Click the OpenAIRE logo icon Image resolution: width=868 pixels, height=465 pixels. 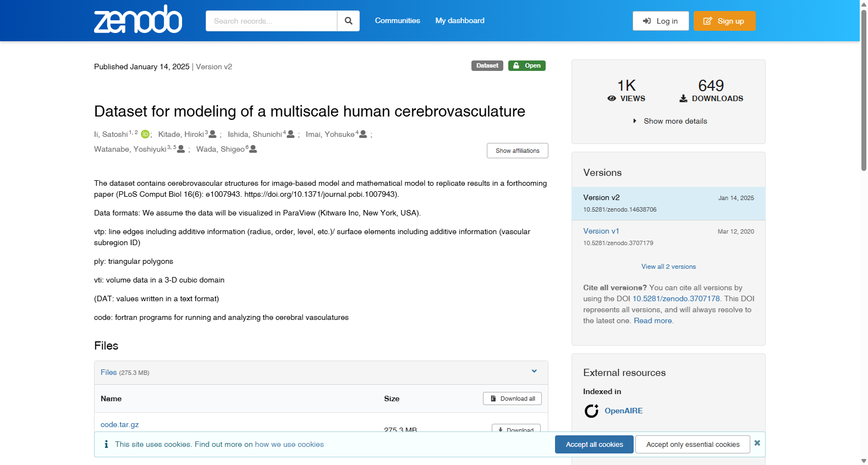coord(592,411)
